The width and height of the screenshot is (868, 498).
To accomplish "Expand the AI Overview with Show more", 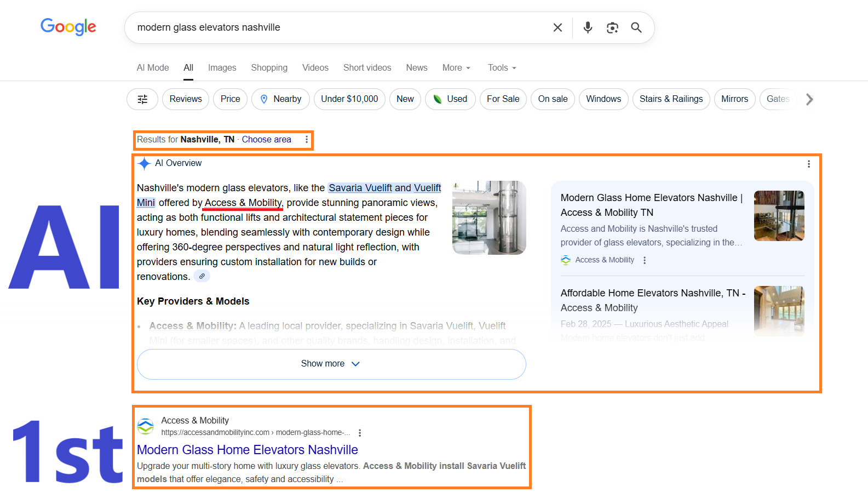I will tap(331, 364).
